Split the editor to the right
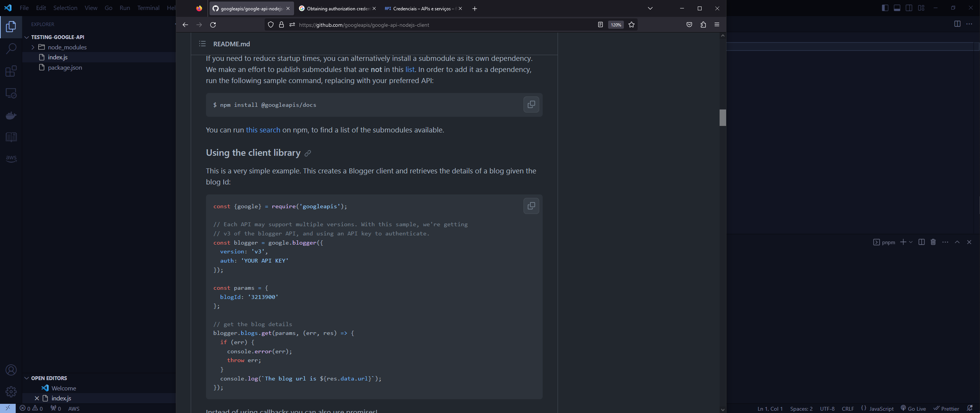This screenshot has width=980, height=413. (957, 24)
